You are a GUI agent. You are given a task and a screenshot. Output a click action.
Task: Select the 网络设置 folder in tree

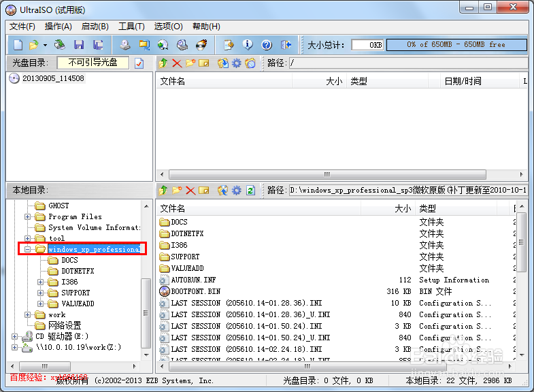point(65,325)
